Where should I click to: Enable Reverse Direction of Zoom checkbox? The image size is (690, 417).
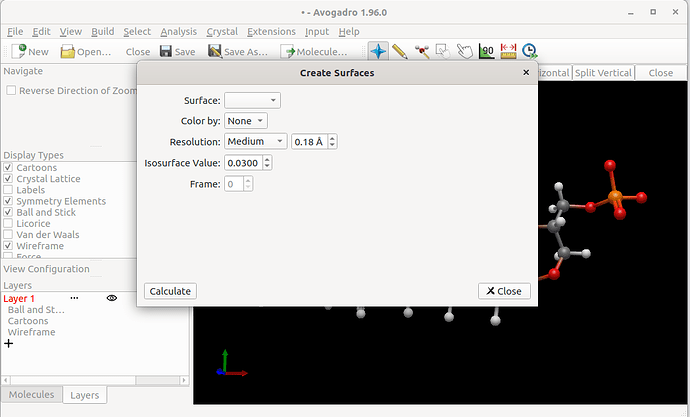(11, 90)
